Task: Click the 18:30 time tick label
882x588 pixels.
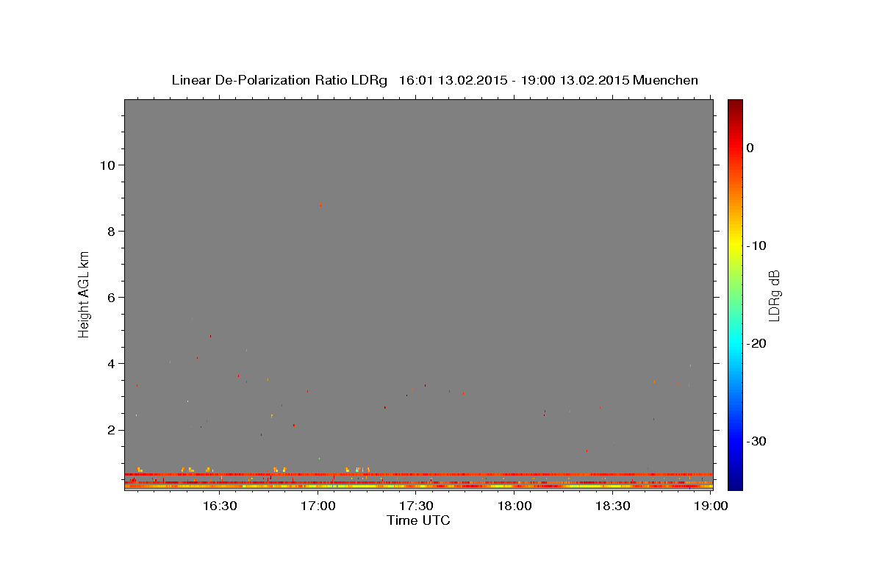Action: (x=613, y=506)
